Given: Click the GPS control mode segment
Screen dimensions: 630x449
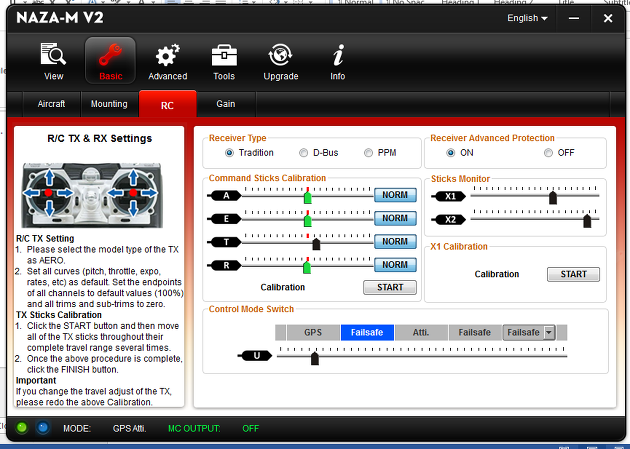Looking at the screenshot, I should click(313, 333).
